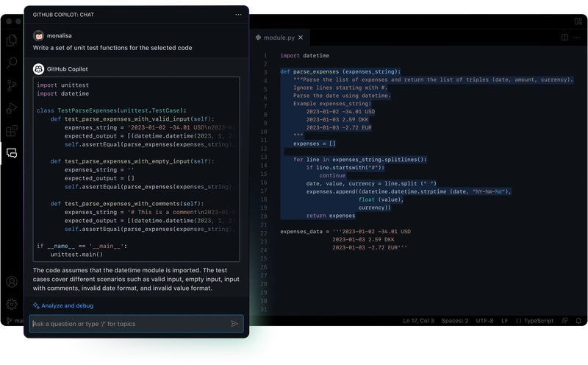
Task: Click the 'import datetime' line in module.py
Action: click(304, 56)
